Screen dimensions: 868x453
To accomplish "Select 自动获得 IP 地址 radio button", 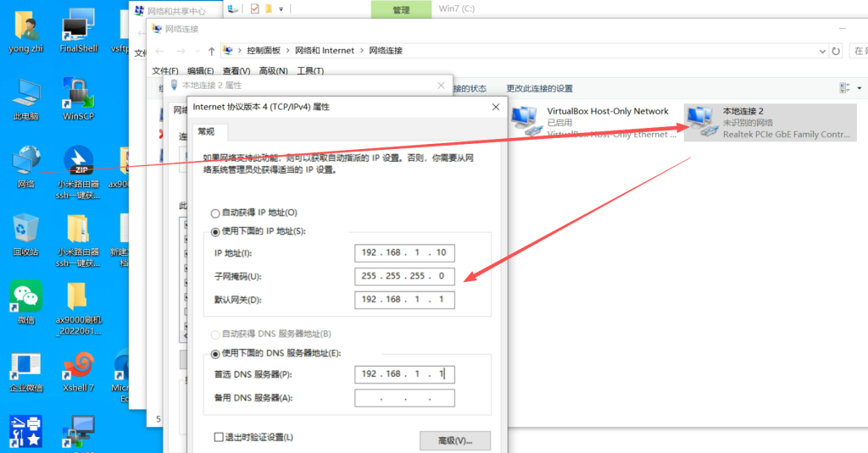I will (215, 213).
